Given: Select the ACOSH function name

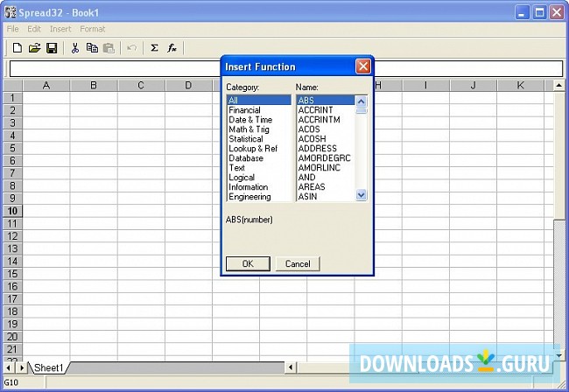Looking at the screenshot, I should tap(326, 139).
